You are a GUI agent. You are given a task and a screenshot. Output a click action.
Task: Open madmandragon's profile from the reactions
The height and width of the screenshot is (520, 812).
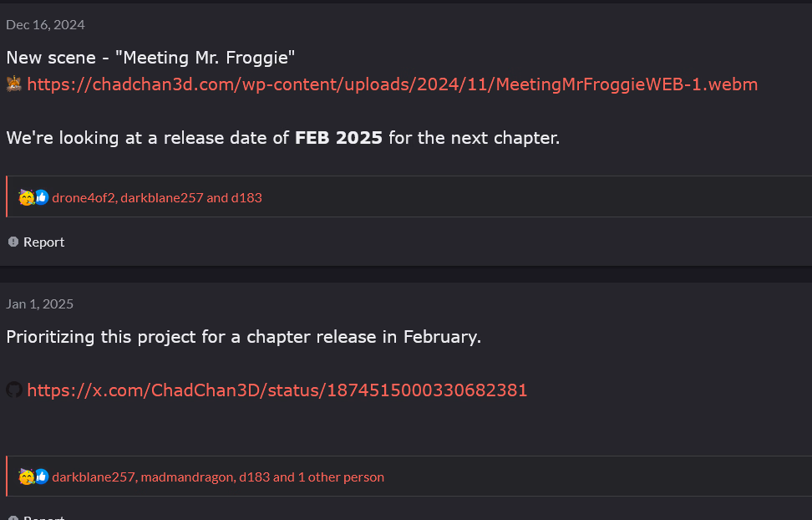click(186, 477)
